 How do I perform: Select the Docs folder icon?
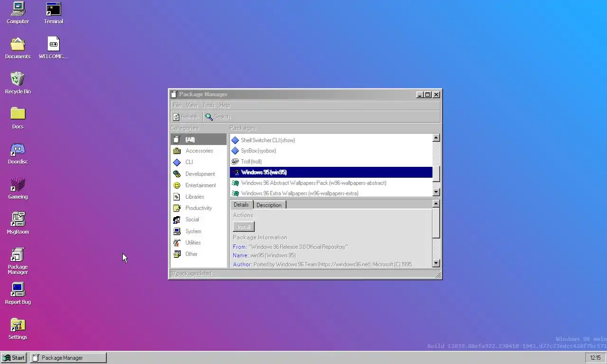[x=18, y=118]
